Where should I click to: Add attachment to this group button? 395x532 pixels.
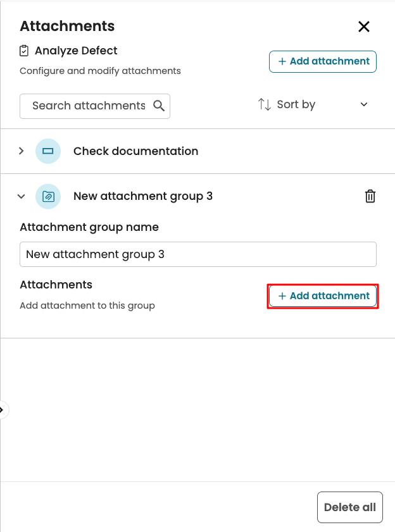point(323,296)
